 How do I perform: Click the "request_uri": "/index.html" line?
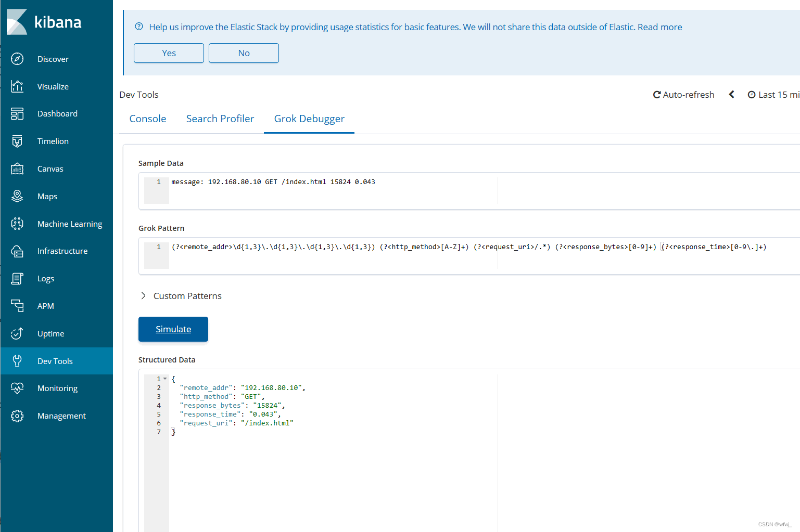tap(236, 423)
